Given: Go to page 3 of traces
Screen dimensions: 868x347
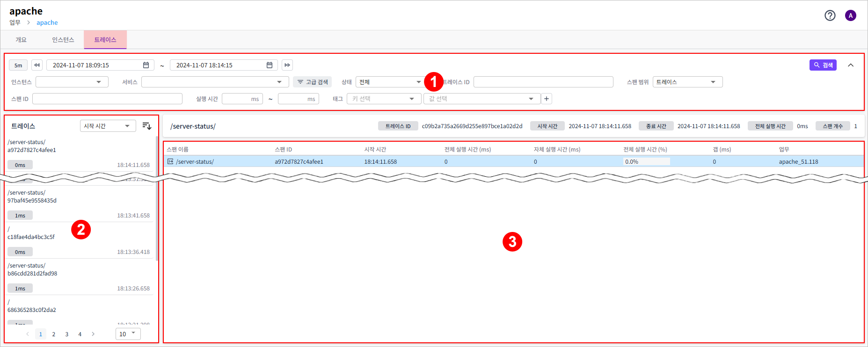Looking at the screenshot, I should coord(67,334).
